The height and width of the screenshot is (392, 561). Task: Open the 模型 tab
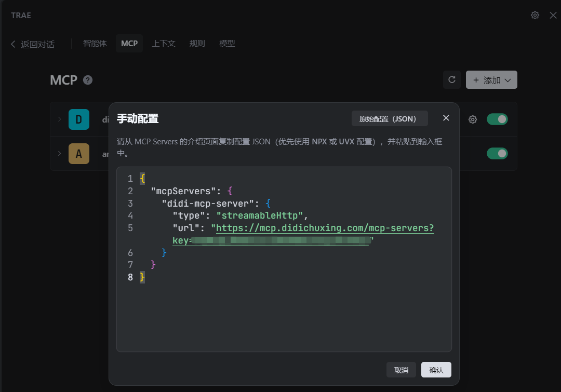227,43
